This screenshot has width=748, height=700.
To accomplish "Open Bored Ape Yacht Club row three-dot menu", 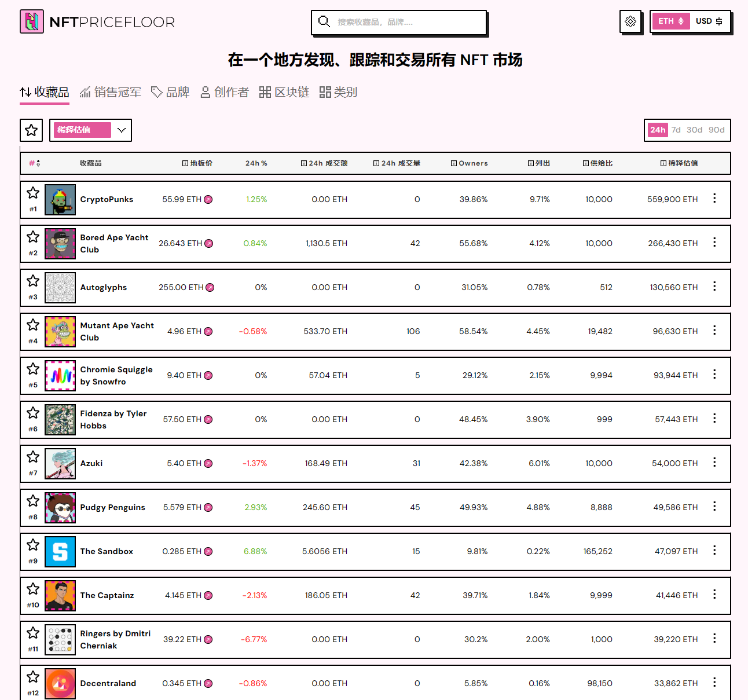I will click(714, 242).
